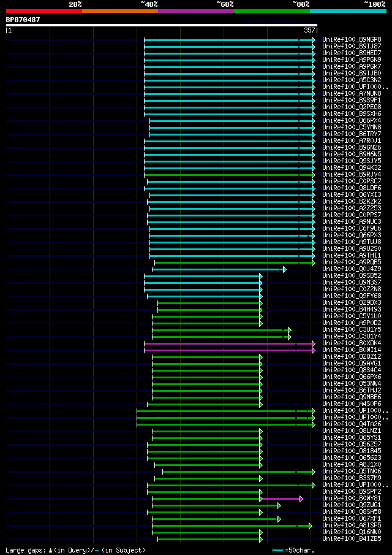The image size is (392, 555).
Task: Select the UniRef100_C0PSC7 label
Action: 352,182
